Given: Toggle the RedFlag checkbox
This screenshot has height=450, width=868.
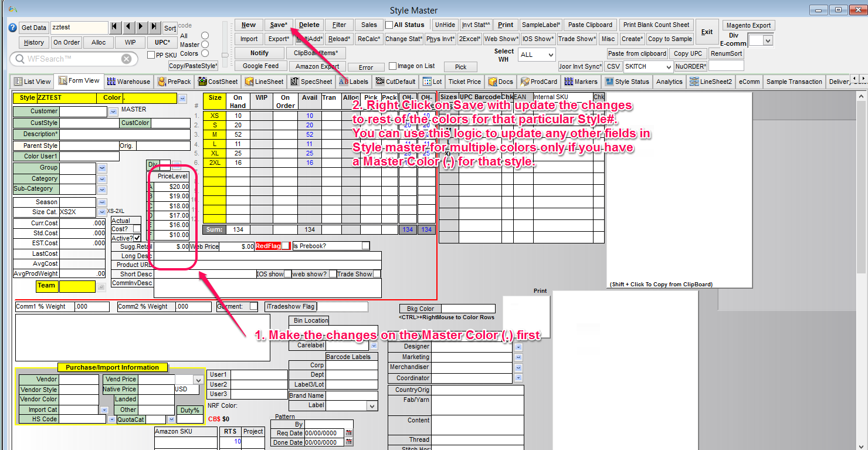Looking at the screenshot, I should (285, 246).
